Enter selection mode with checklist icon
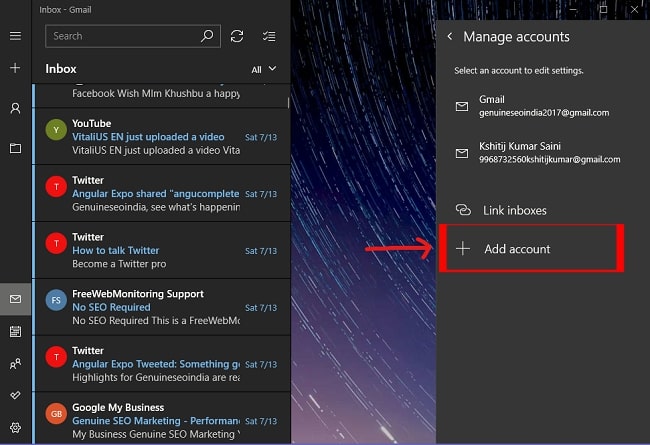Image resolution: width=650 pixels, height=445 pixels. [x=269, y=36]
